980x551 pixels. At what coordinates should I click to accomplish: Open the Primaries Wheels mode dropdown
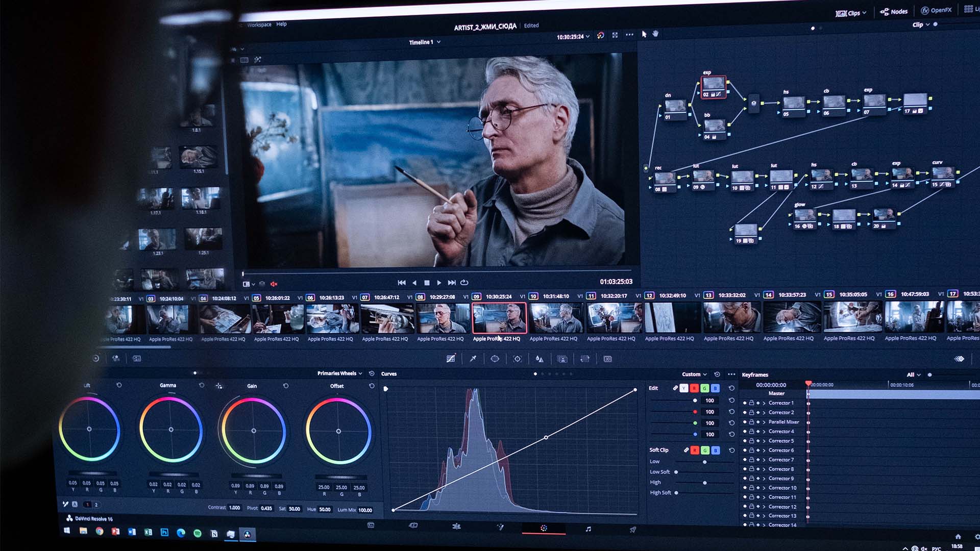tap(339, 373)
